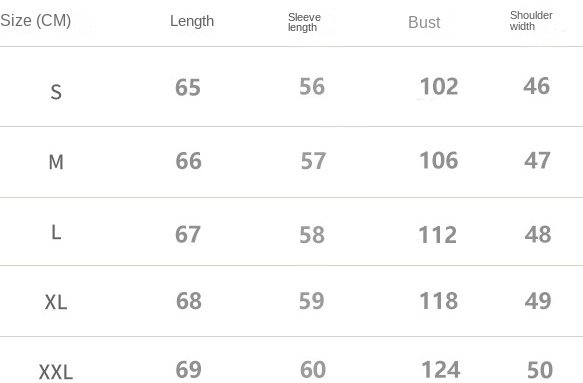Select the bust value 118
This screenshot has height=383, width=583.
click(x=439, y=300)
